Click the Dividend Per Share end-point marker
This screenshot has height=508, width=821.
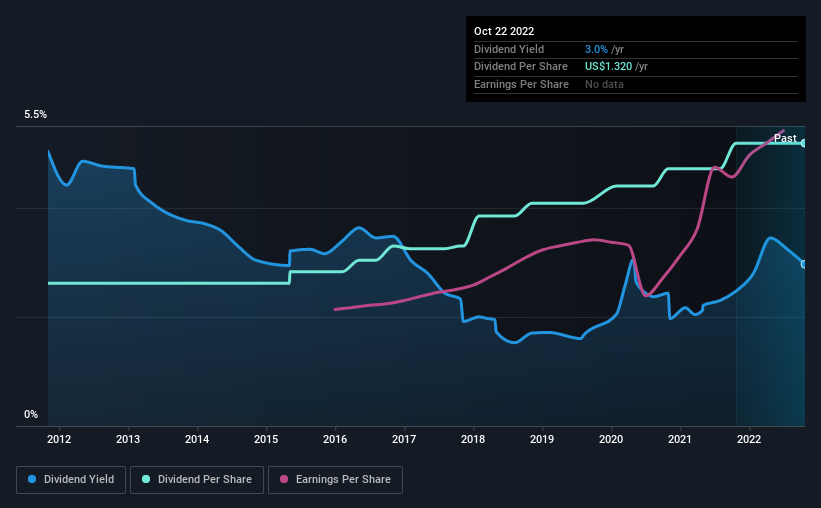pos(804,143)
